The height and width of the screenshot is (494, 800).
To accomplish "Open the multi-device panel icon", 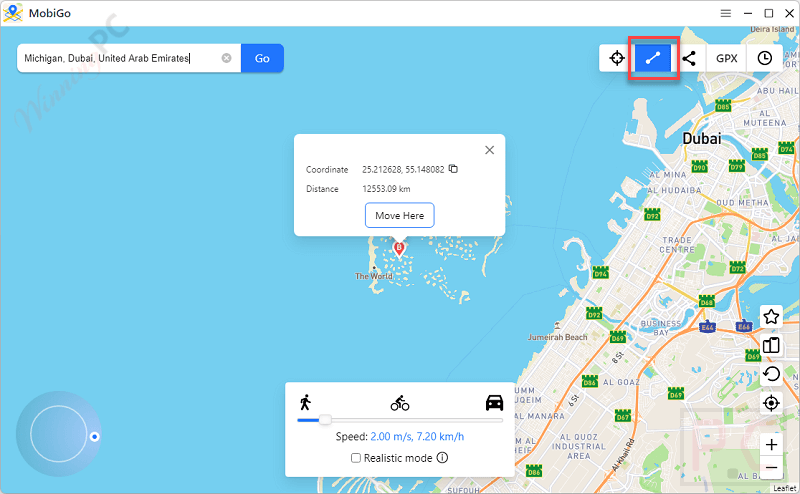I will 771,345.
